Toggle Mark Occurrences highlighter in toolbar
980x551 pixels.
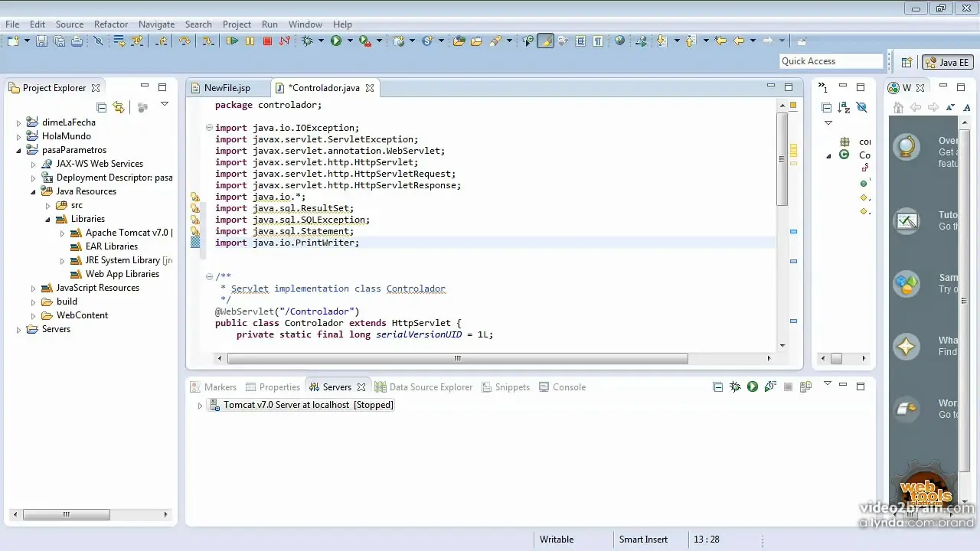tap(545, 41)
